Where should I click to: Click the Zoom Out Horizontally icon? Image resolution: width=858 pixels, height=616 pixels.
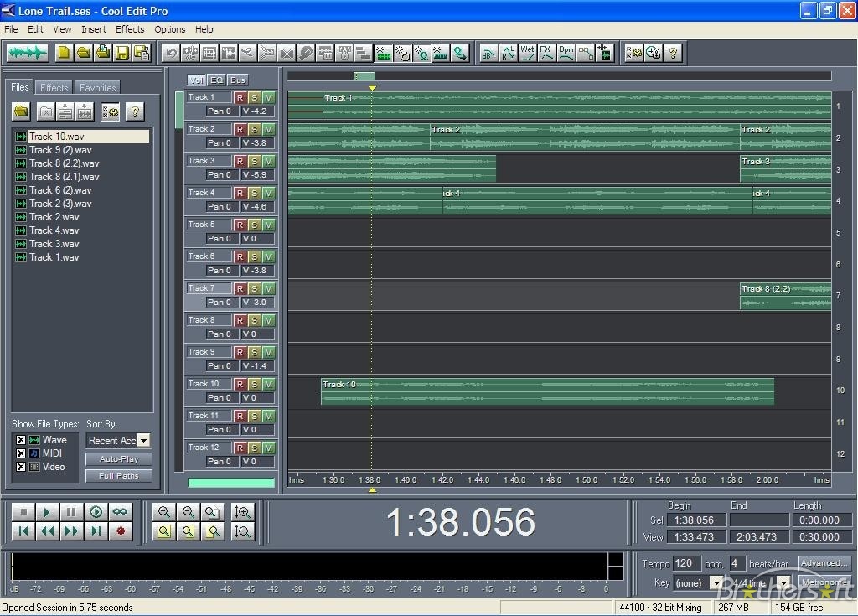coord(189,512)
